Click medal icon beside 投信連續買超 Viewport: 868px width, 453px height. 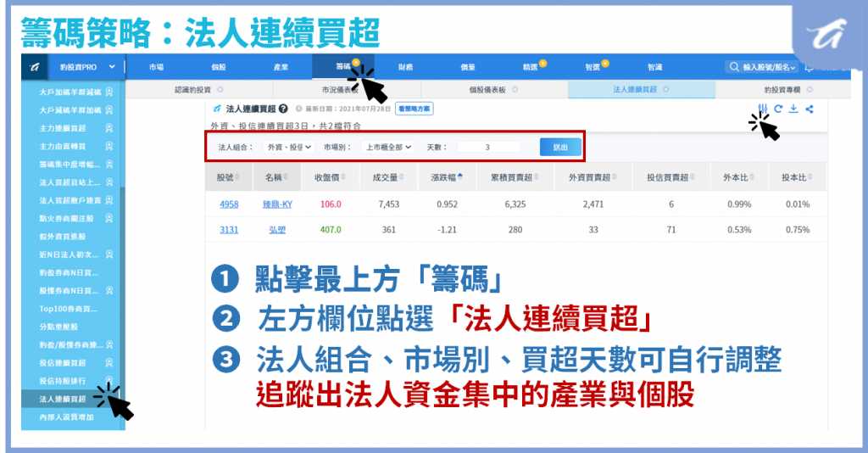tap(109, 363)
